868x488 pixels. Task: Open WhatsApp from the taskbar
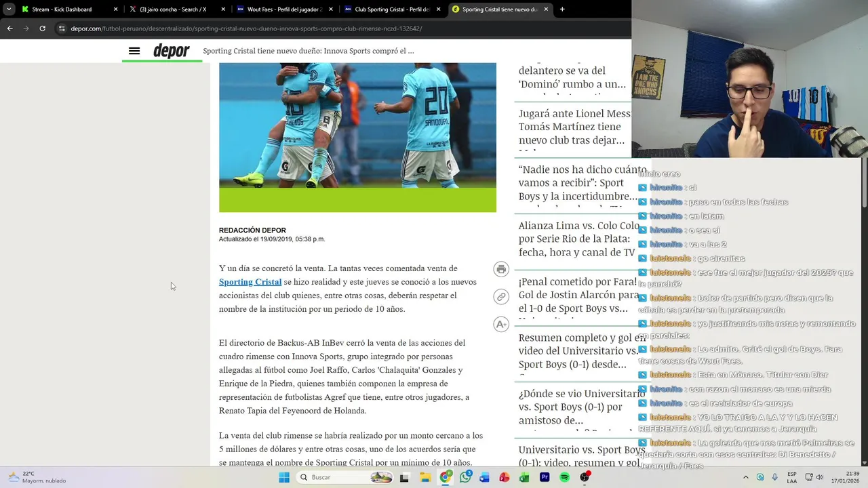click(x=465, y=477)
